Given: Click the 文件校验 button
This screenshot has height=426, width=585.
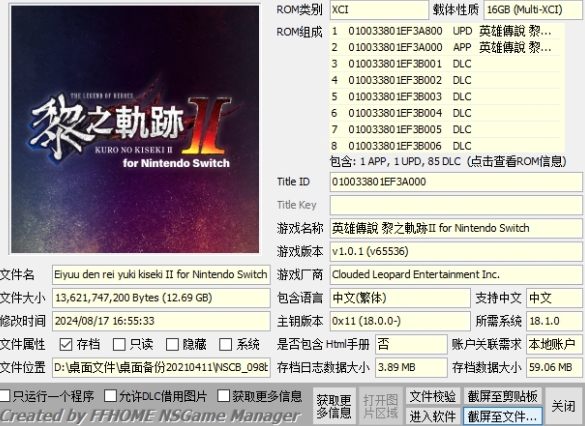Looking at the screenshot, I should 432,397.
